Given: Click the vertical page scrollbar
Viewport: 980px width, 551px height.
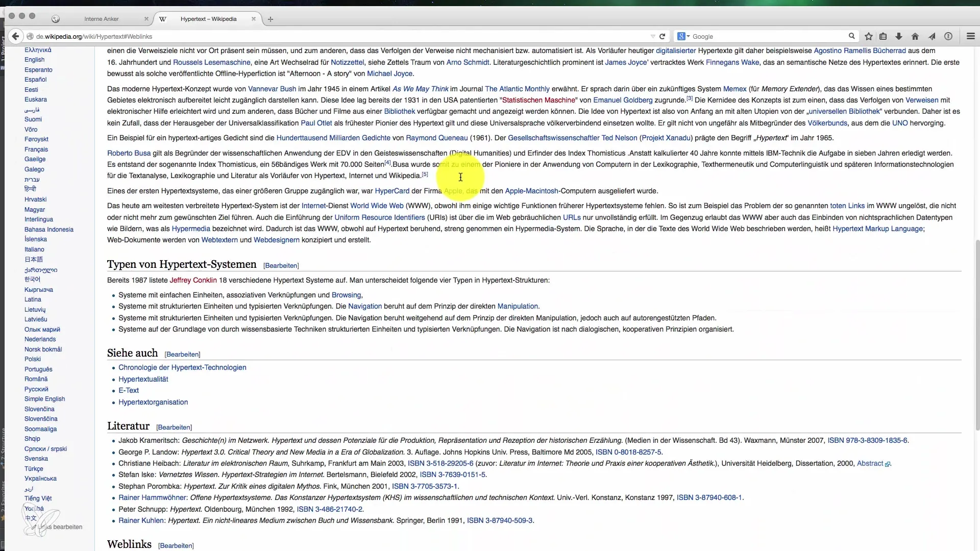Looking at the screenshot, I should coord(977,334).
